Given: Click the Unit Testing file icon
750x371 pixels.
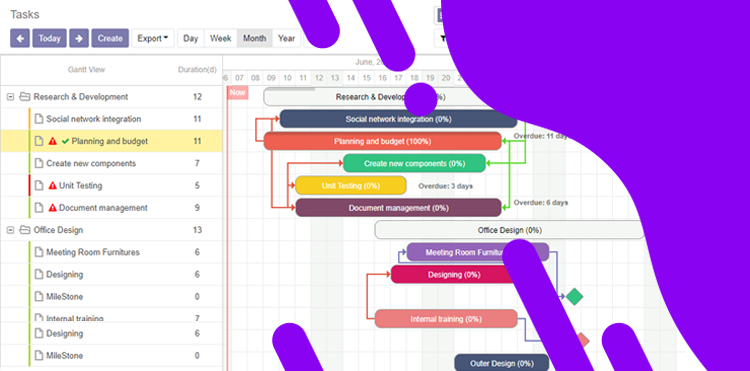Looking at the screenshot, I should coord(39,186).
